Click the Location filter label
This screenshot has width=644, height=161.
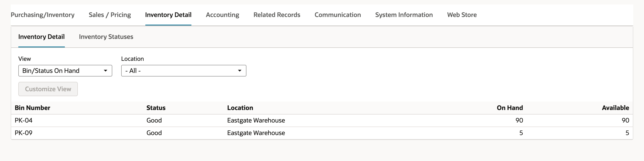(x=133, y=59)
